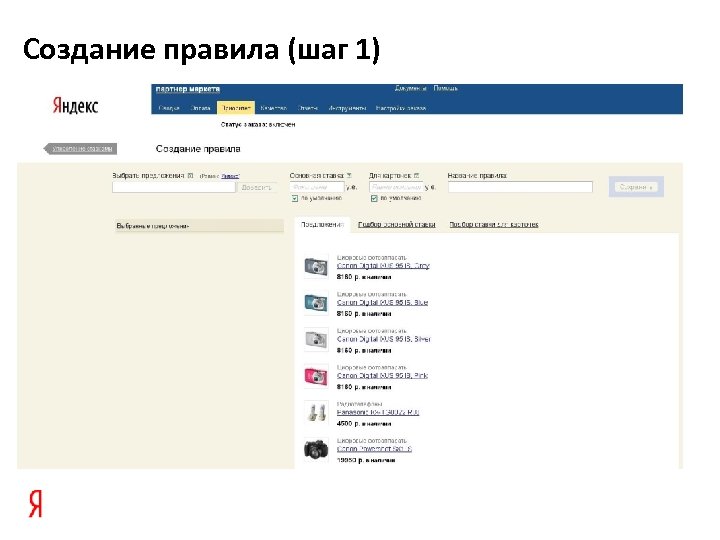The image size is (720, 540).
Task: Click the Яндекс logo
Action: [75, 106]
